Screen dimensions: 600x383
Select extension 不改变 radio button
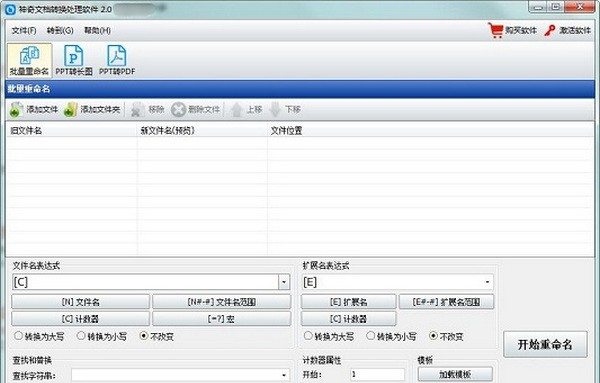pos(433,336)
